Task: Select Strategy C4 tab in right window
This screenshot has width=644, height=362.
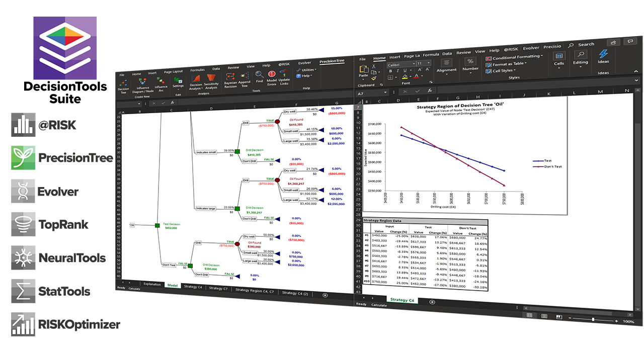Action: click(x=402, y=300)
